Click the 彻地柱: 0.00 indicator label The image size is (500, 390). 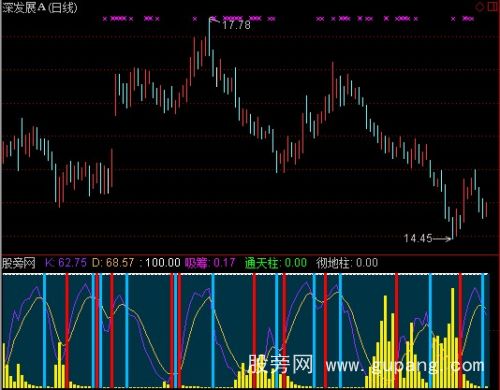(347, 263)
